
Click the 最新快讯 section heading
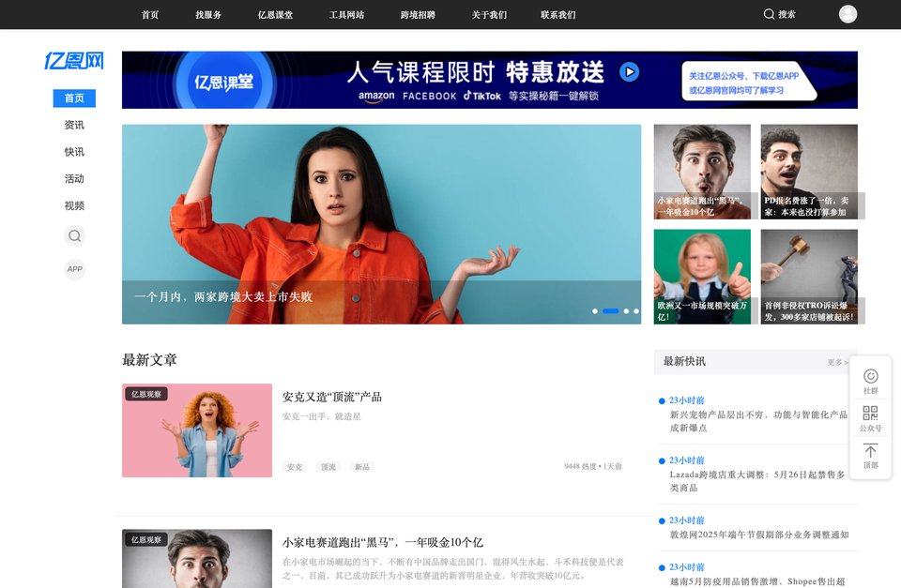click(x=684, y=361)
